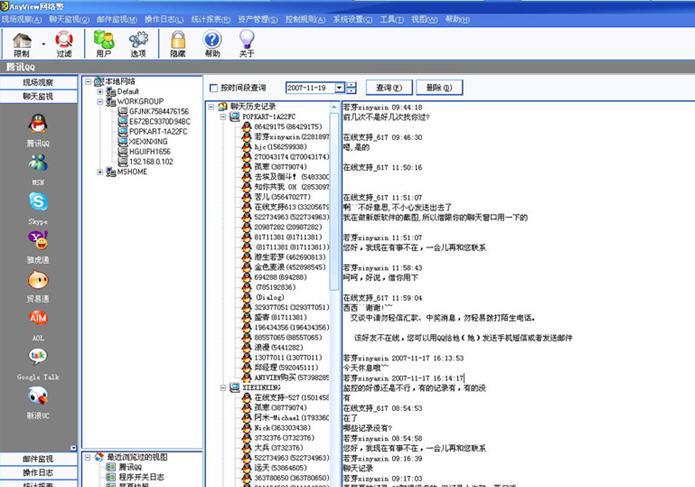Open the 邮件监视 menu
Screen dimensions: 695x487
[117, 19]
